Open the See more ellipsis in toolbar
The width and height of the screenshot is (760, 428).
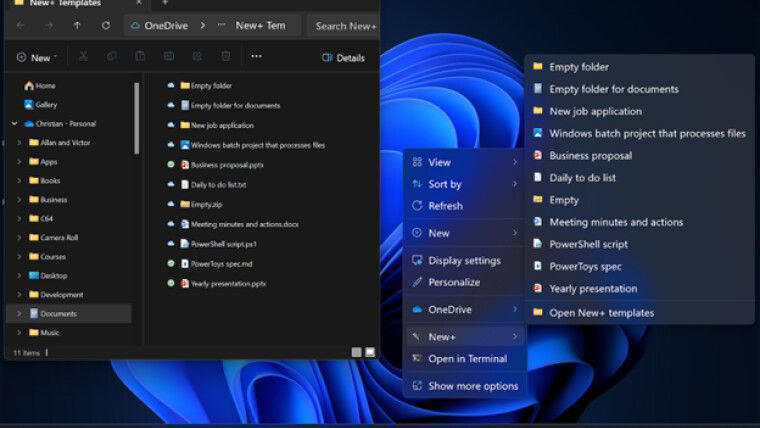256,57
